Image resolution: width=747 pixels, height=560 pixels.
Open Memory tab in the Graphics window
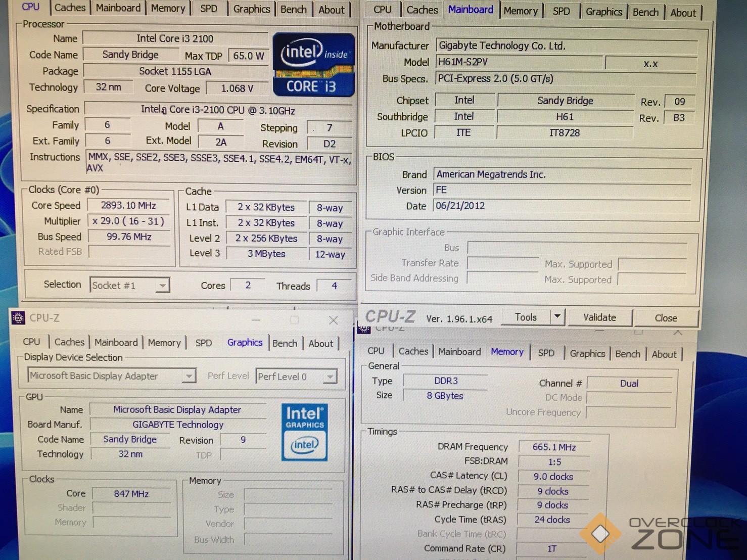click(x=164, y=343)
